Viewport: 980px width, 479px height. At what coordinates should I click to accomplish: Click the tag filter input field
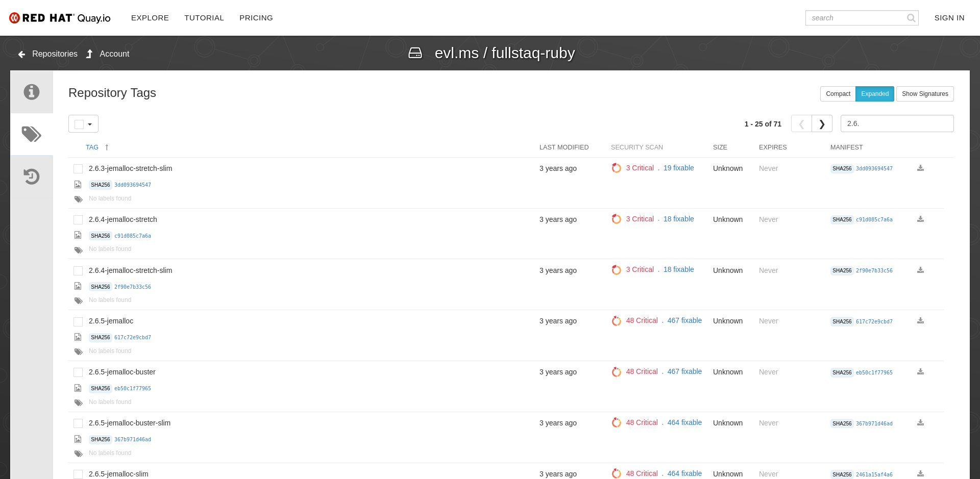point(897,123)
